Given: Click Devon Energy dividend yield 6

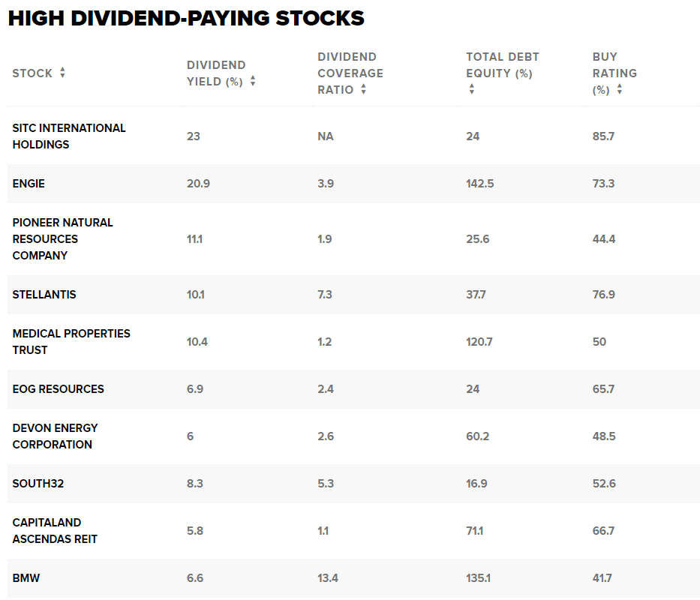Looking at the screenshot, I should pos(190,436).
